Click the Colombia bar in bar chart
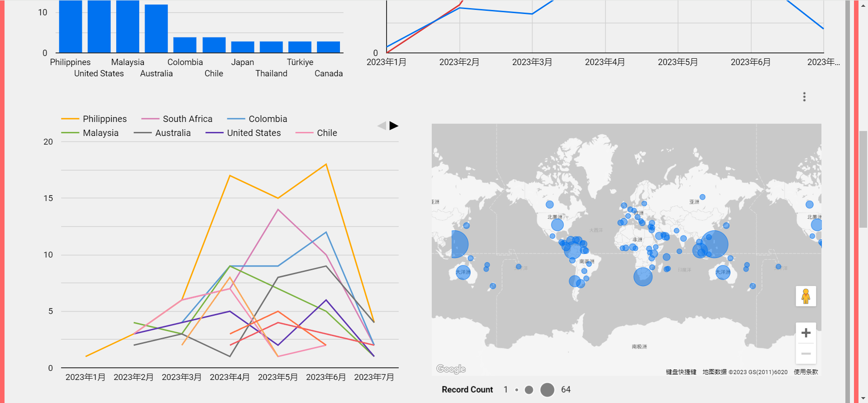The width and height of the screenshot is (868, 403). [x=185, y=45]
